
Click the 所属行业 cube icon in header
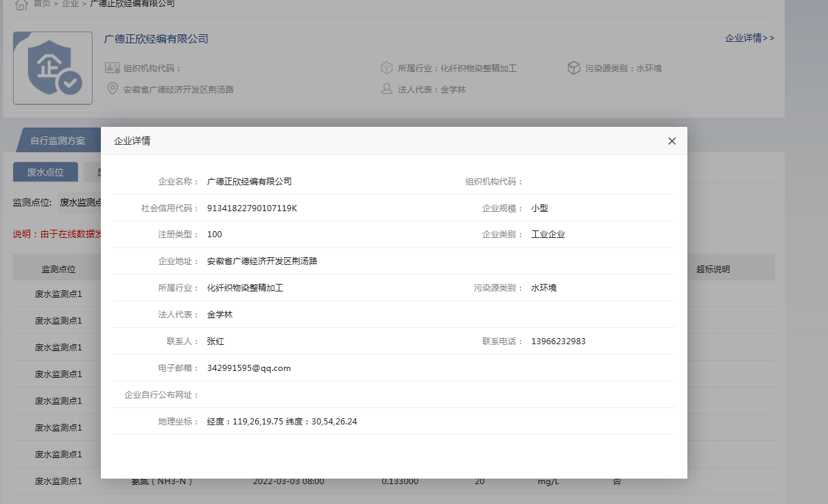point(387,68)
